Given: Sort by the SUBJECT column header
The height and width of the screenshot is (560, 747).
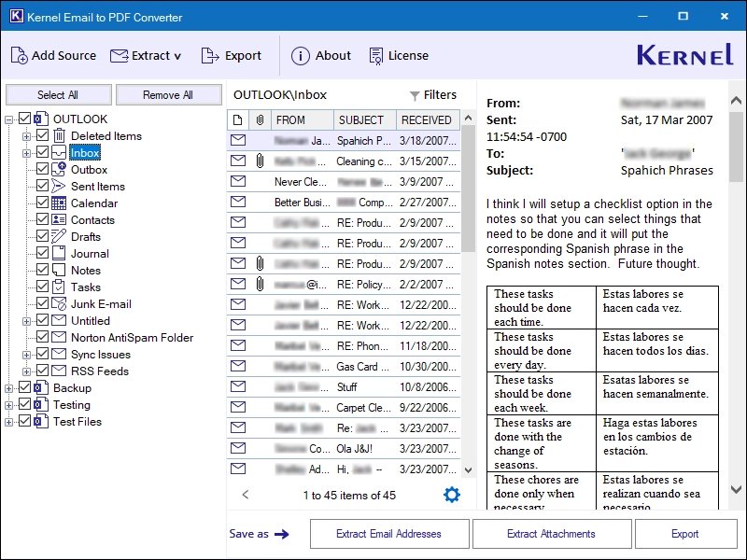Looking at the screenshot, I should [x=365, y=120].
